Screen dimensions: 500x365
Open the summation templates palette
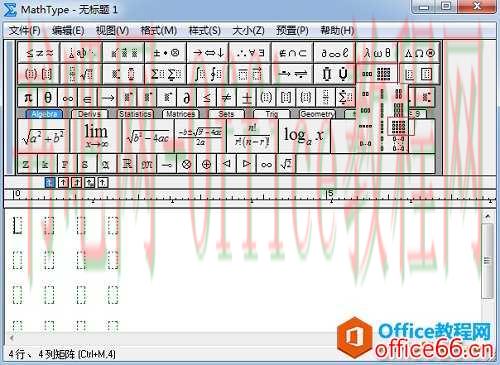tap(166, 74)
